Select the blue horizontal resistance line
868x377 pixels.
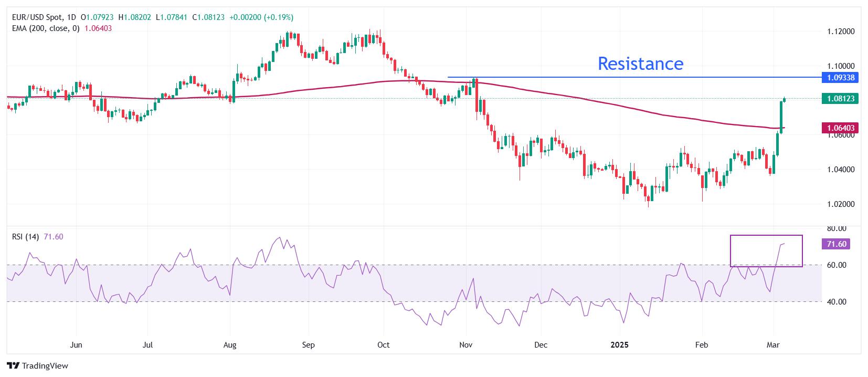[x=634, y=77]
